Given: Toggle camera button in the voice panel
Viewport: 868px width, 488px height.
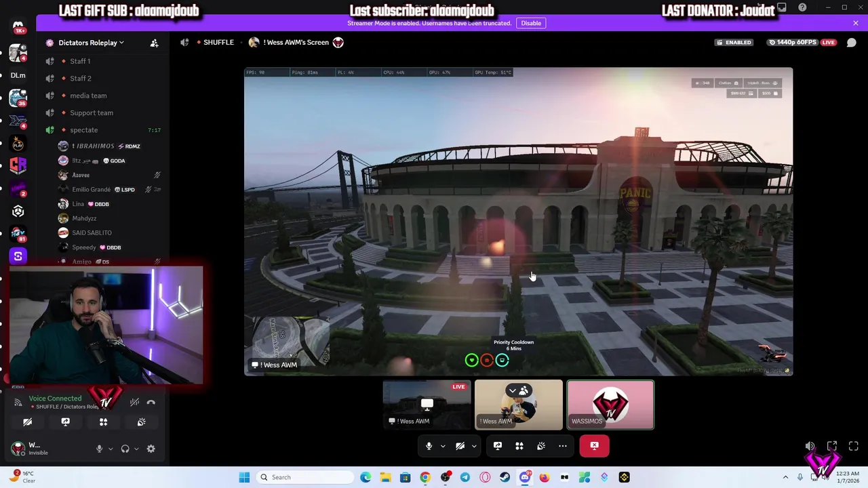Looking at the screenshot, I should [x=27, y=422].
